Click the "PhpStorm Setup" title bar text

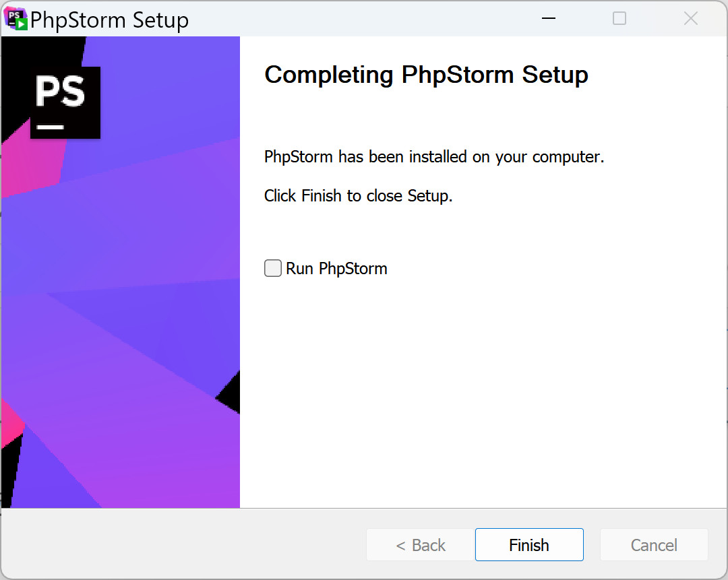click(x=110, y=20)
